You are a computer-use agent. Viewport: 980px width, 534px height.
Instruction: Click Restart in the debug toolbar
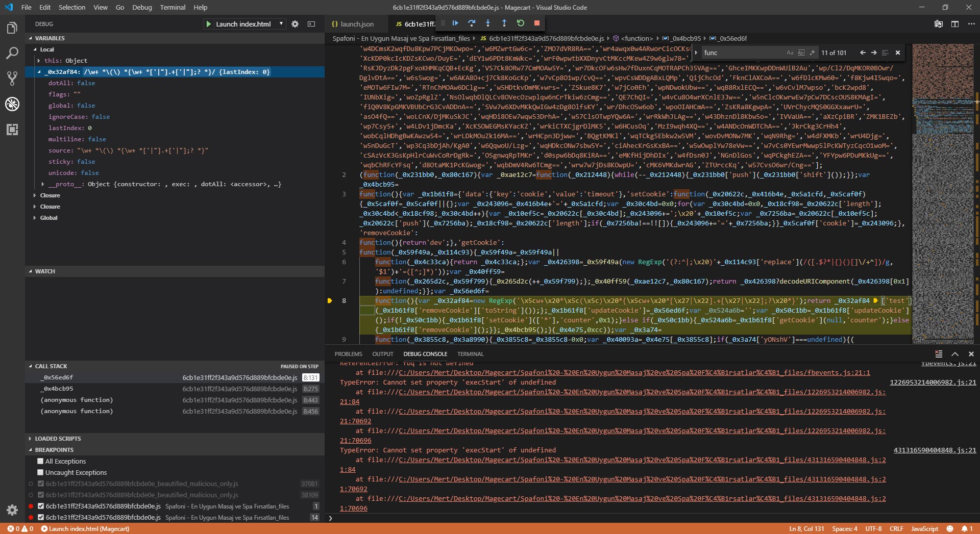521,23
